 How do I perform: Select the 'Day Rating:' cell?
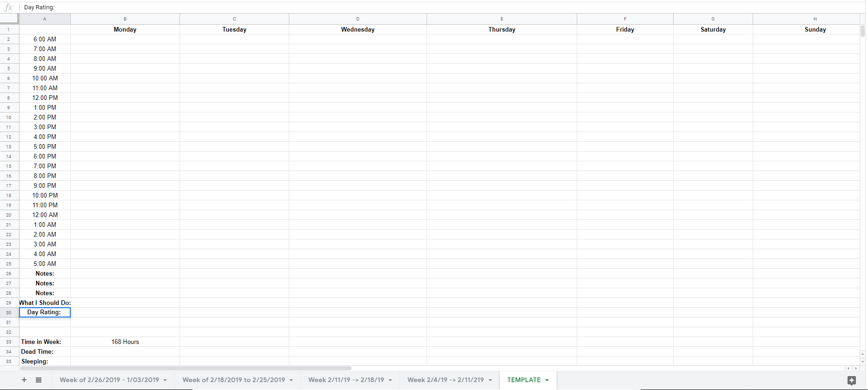pyautogui.click(x=45, y=312)
